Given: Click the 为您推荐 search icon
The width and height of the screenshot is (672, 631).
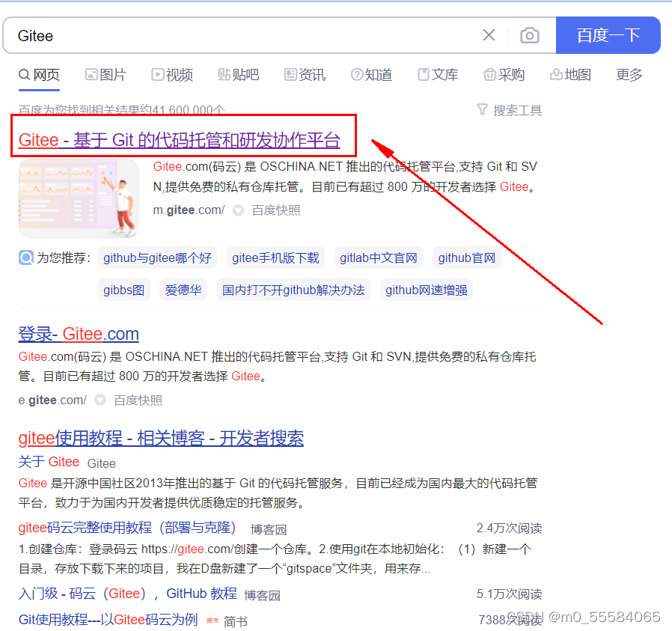Looking at the screenshot, I should click(x=25, y=257).
